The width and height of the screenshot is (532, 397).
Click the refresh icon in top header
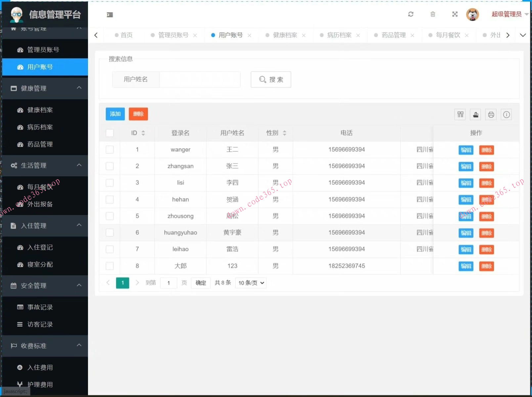[x=411, y=14]
